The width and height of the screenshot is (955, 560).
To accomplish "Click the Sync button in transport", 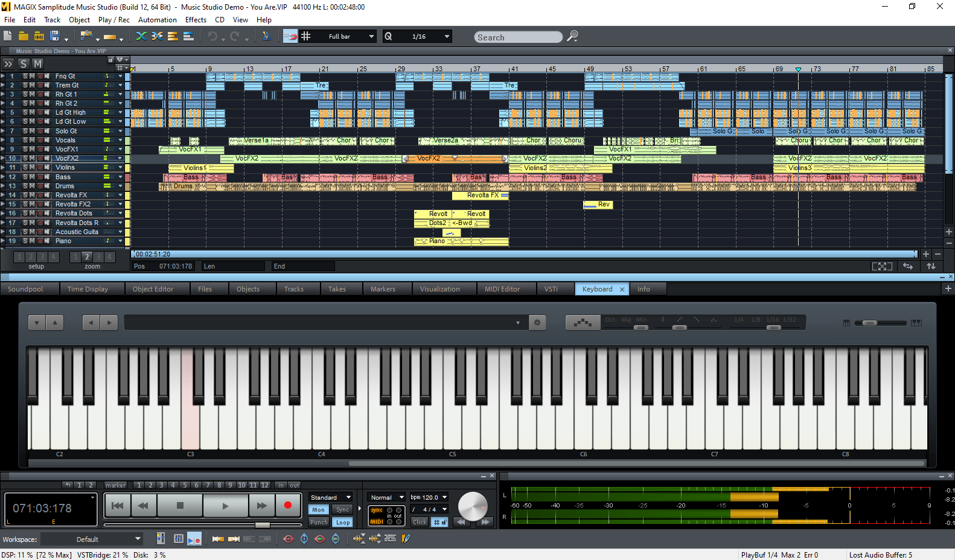I will click(343, 510).
